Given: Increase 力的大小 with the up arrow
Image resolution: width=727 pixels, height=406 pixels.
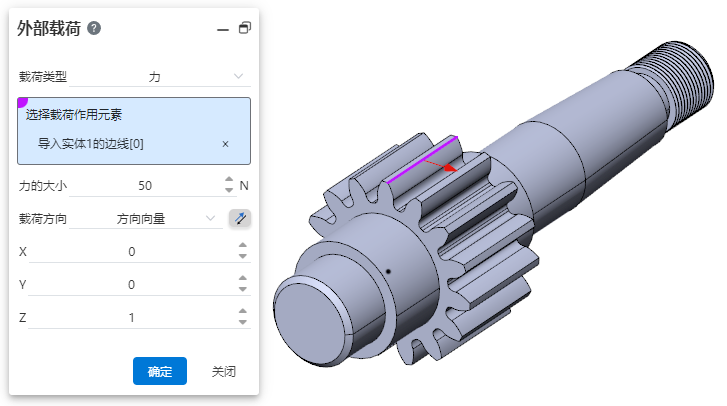Looking at the screenshot, I should tap(229, 179).
